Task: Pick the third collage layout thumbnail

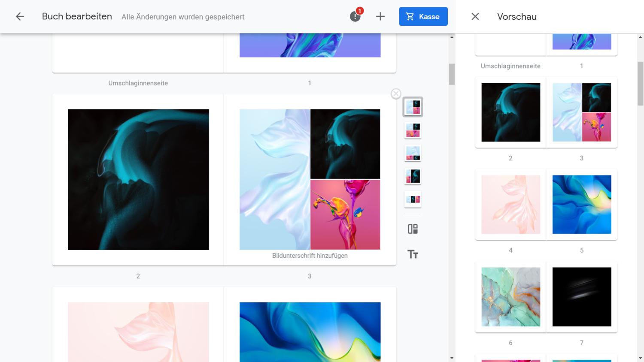Action: 413,153
